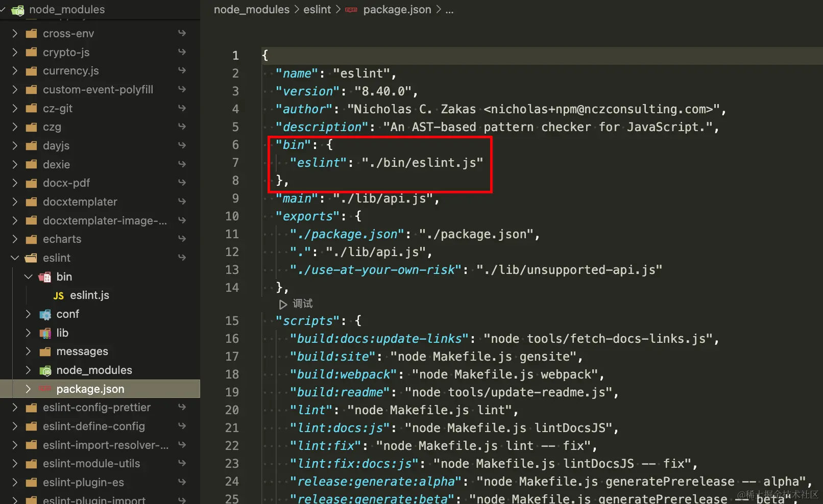Click the symlink arrow on docxtemplater row
Screen dimensions: 823x504
182,201
